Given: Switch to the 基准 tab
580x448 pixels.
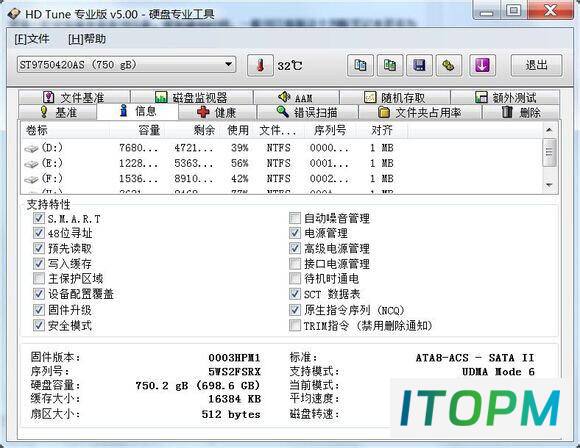Looking at the screenshot, I should coord(58,112).
